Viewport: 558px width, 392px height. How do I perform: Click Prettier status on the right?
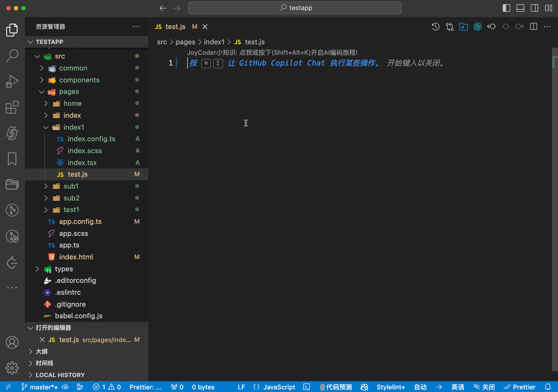pos(519,387)
